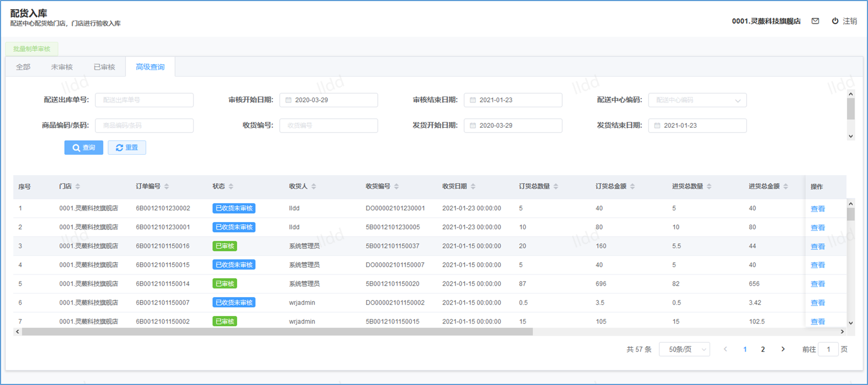Expand the 配送中心编码 dropdown
The width and height of the screenshot is (868, 385).
(x=738, y=101)
